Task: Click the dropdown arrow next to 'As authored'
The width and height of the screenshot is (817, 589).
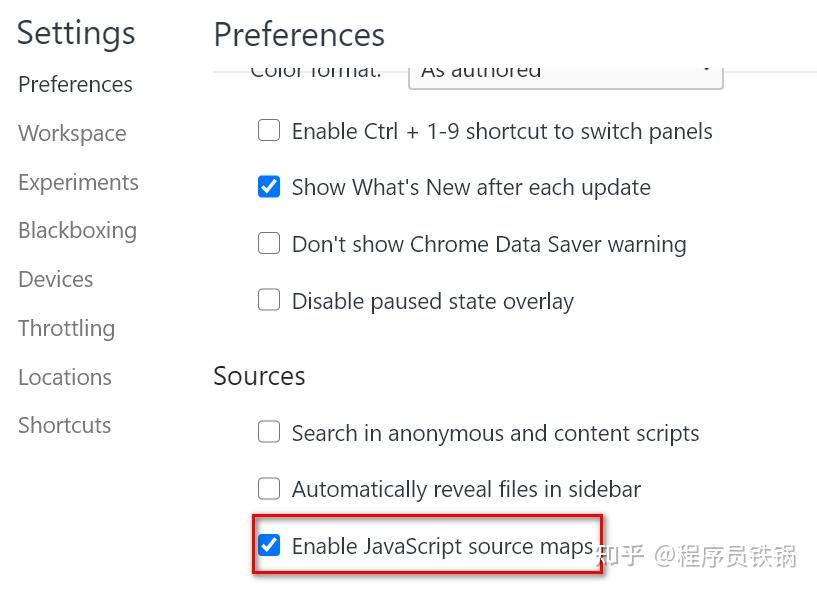Action: pyautogui.click(x=707, y=70)
